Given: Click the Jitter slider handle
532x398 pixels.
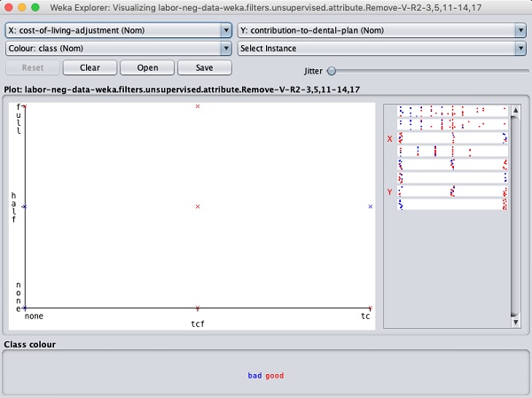Looking at the screenshot, I should (332, 71).
